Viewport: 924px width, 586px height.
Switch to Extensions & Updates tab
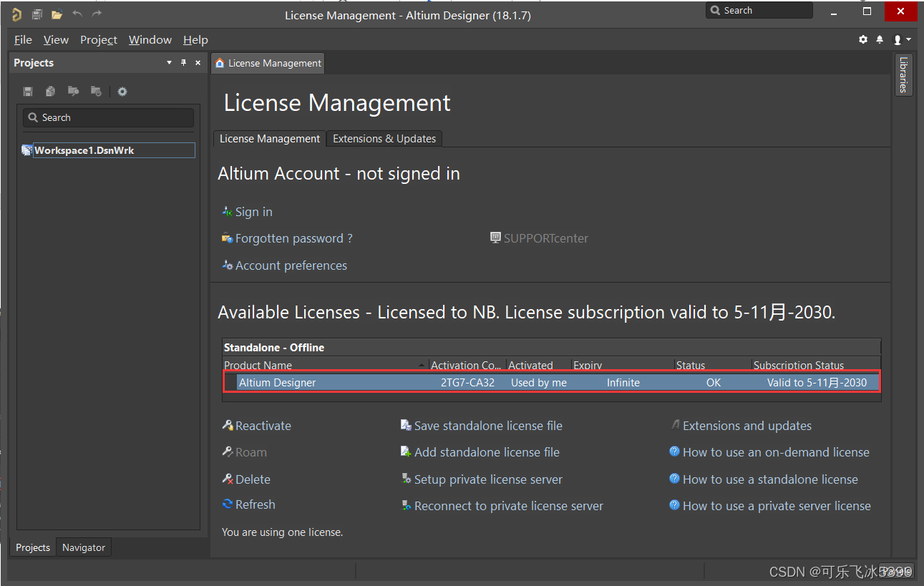384,139
